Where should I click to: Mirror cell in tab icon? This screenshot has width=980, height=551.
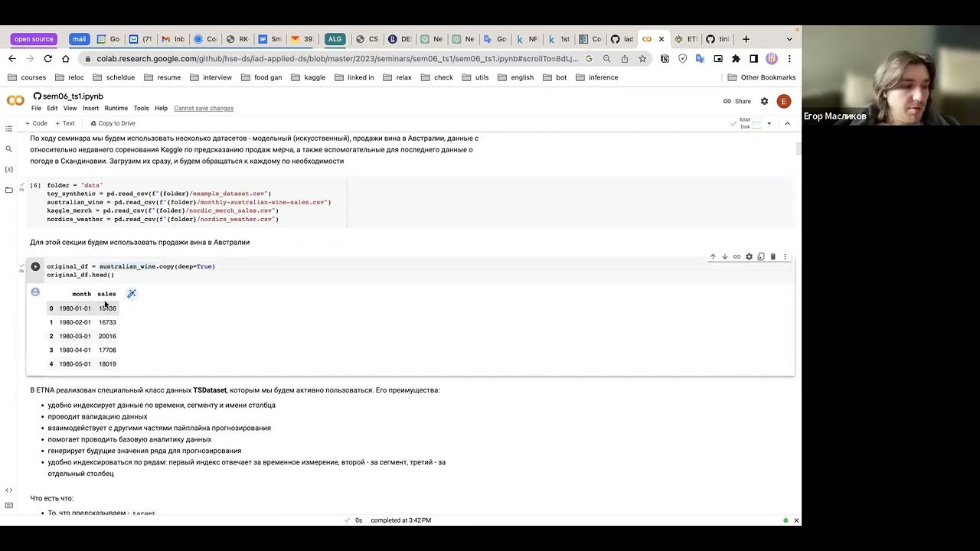pyautogui.click(x=761, y=257)
